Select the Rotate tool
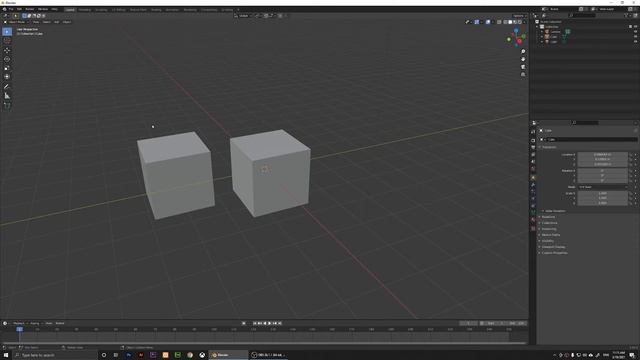The height and width of the screenshot is (360, 640). pos(7,59)
